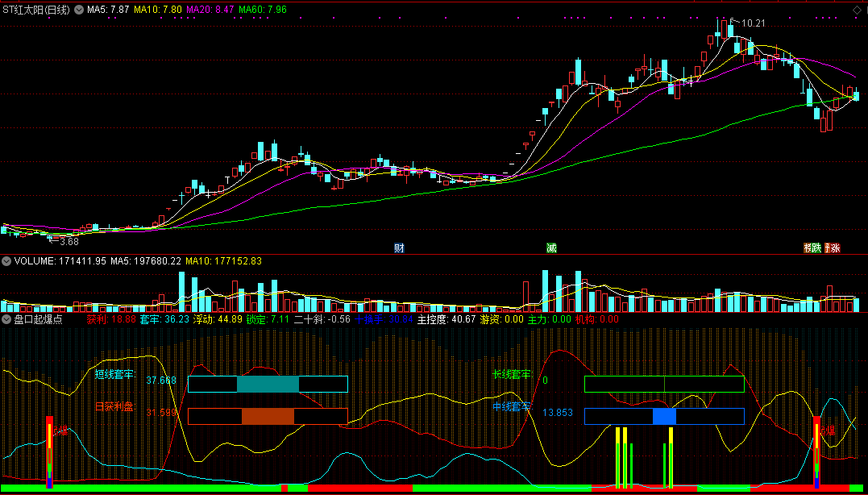Click the 浮动: 44.89 readout

(218, 319)
